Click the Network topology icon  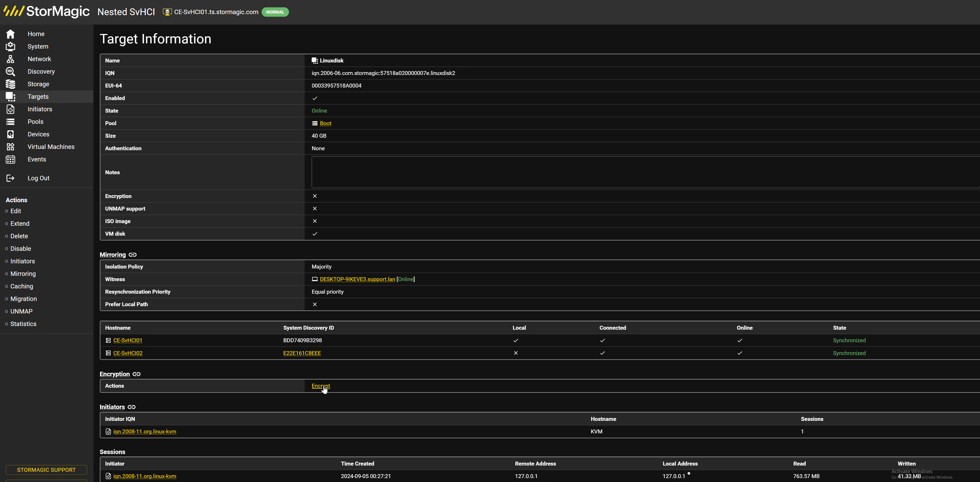click(x=10, y=59)
